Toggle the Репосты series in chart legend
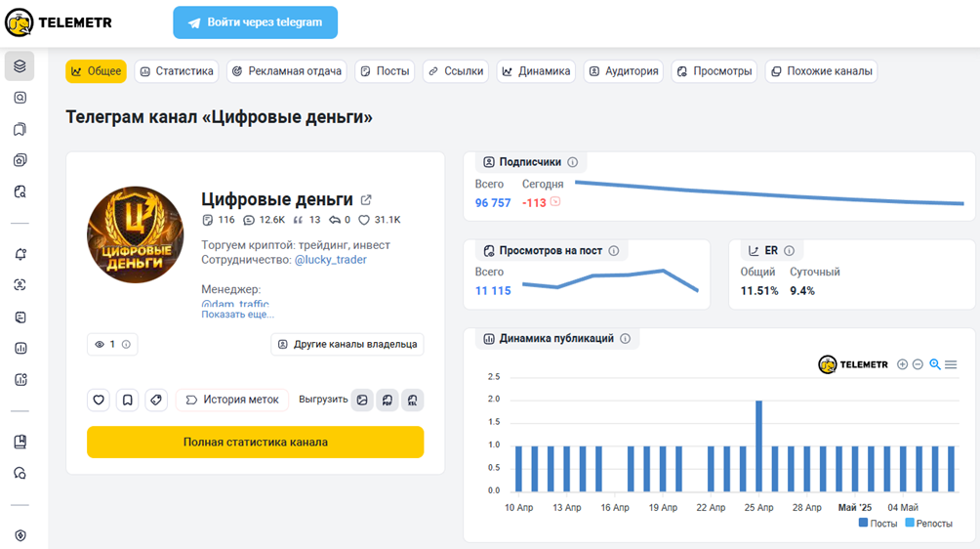980x549 pixels. [928, 524]
